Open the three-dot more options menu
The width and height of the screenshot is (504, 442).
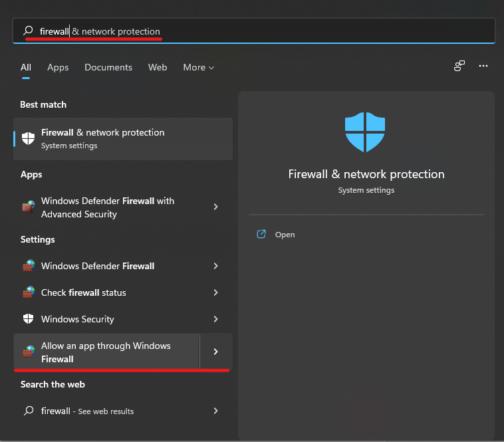click(x=483, y=66)
